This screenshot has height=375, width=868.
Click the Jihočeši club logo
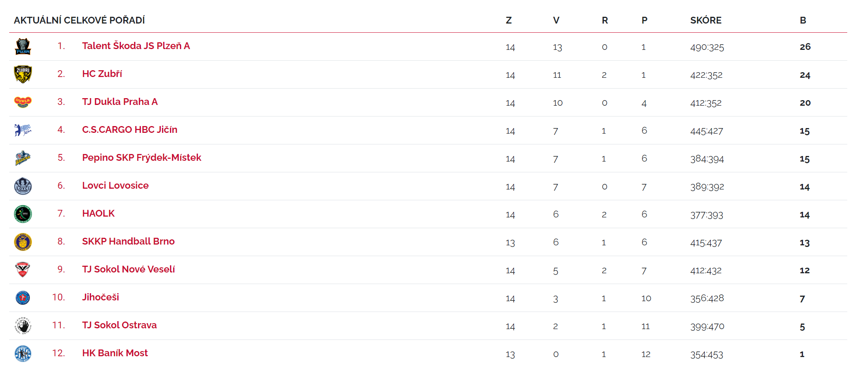tap(23, 298)
